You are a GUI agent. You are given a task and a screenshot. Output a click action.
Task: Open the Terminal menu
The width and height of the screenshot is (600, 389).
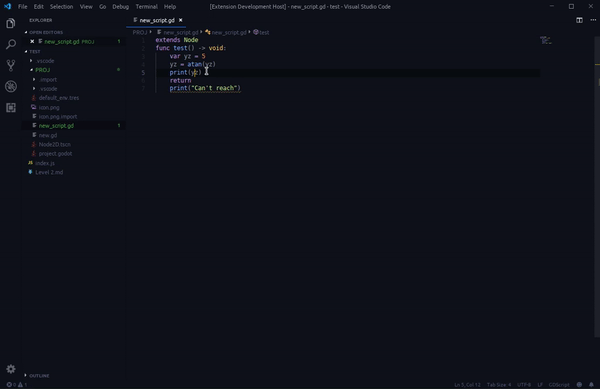coord(146,7)
